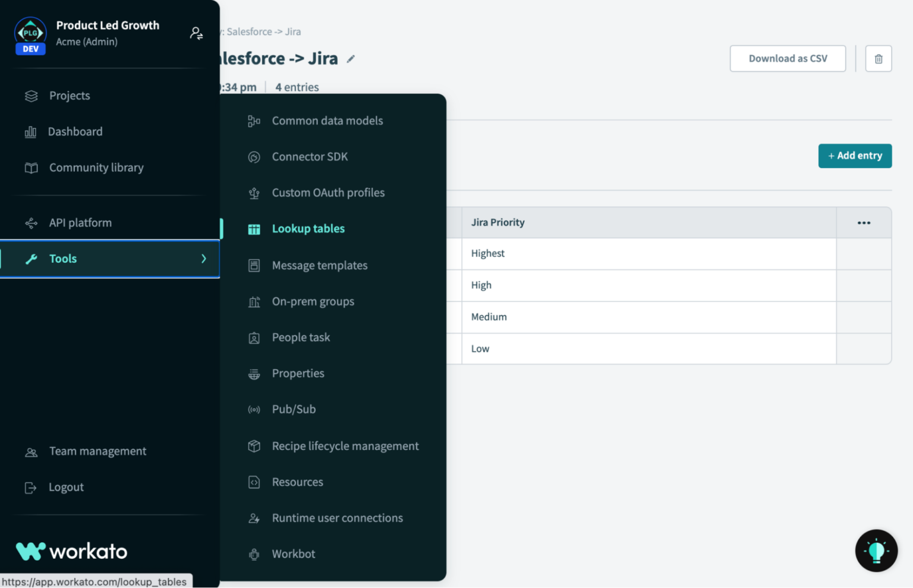Expand Tools submenu via its chevron arrow
The height and width of the screenshot is (588, 913).
(x=203, y=259)
